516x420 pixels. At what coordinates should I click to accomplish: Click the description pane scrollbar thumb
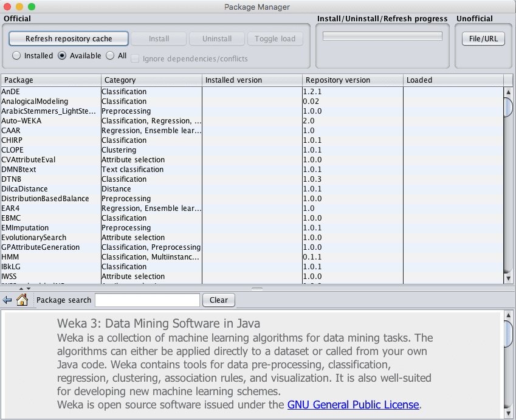508,334
